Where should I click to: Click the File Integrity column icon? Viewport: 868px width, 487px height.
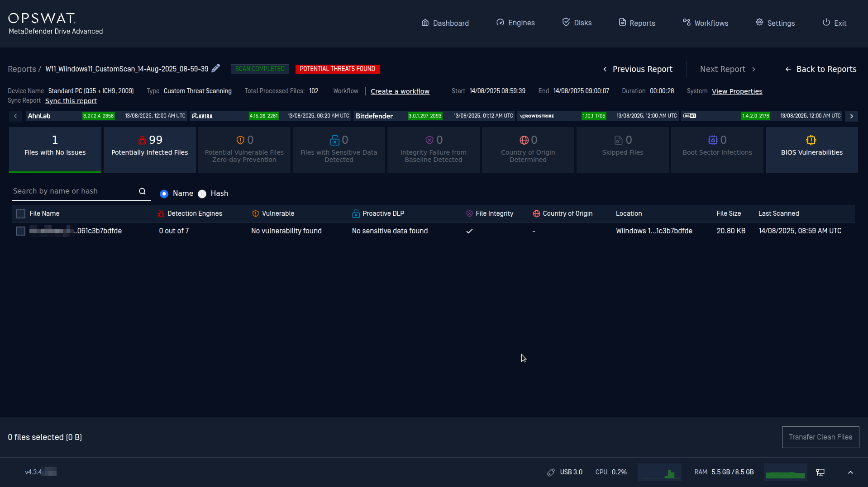tap(469, 214)
